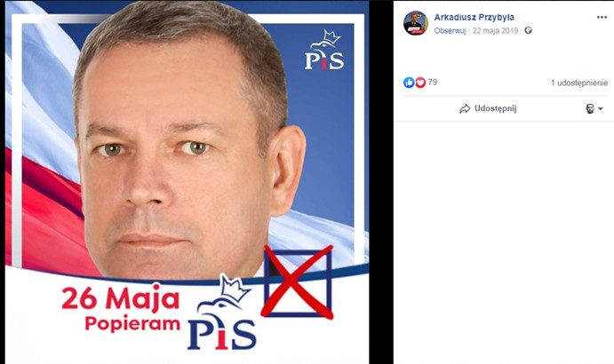The width and height of the screenshot is (614, 364).
Task: Follow the page via Obserwuj
Action: [450, 30]
